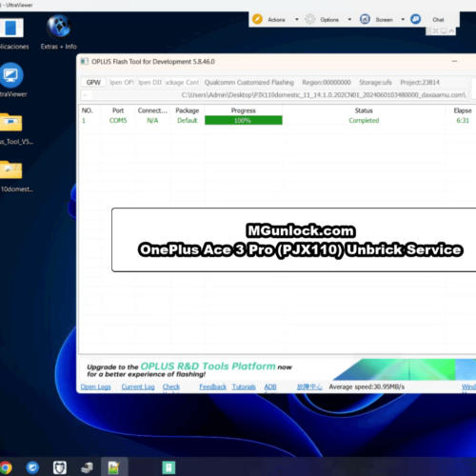Open the Current Log link
Screen dimensions: 476x476
(x=138, y=387)
